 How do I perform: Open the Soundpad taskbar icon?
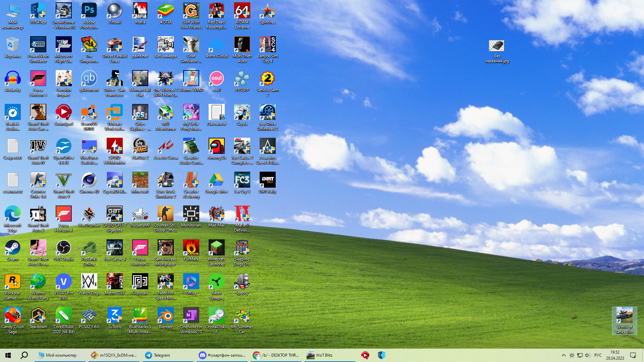[x=365, y=355]
